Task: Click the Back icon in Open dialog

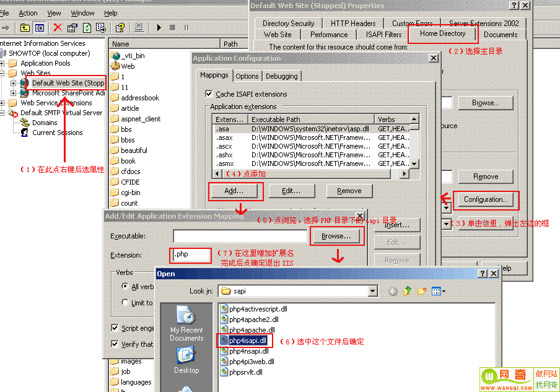Action: 393,291
